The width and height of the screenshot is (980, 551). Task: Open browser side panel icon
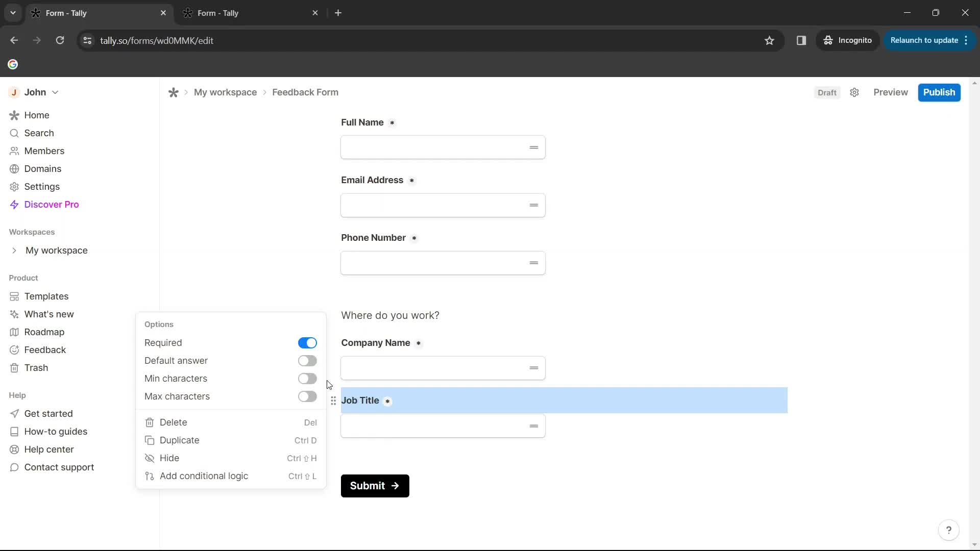[x=801, y=40]
